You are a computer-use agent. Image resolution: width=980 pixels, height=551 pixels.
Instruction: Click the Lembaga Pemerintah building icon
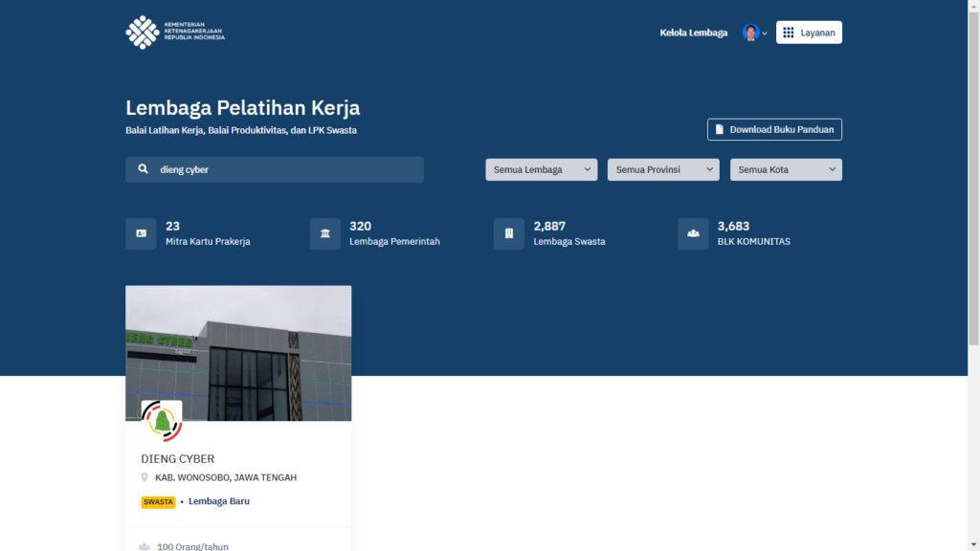[325, 233]
